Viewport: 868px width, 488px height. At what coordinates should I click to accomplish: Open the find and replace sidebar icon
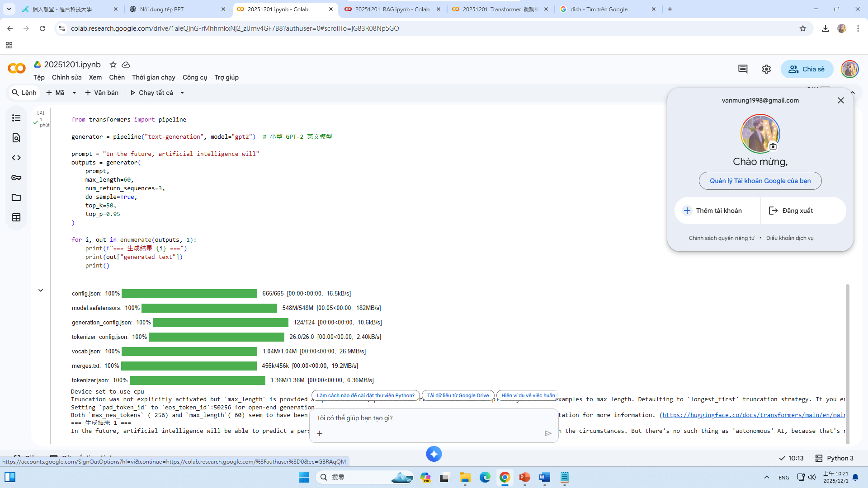click(16, 138)
